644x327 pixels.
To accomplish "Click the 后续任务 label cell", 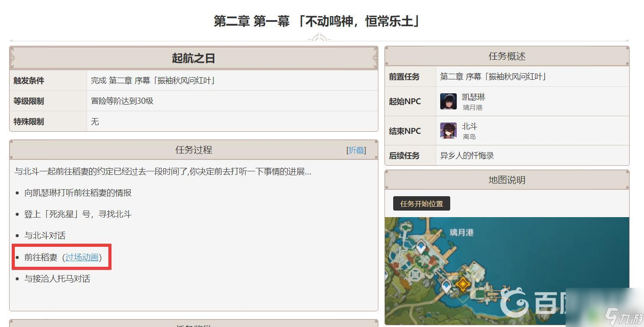I will [411, 156].
